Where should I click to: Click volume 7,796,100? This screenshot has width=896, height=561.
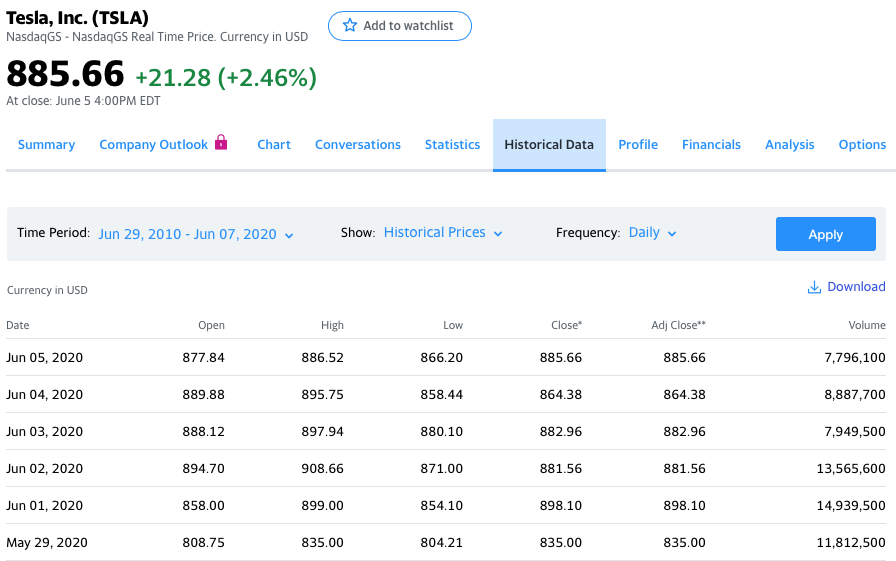(855, 358)
